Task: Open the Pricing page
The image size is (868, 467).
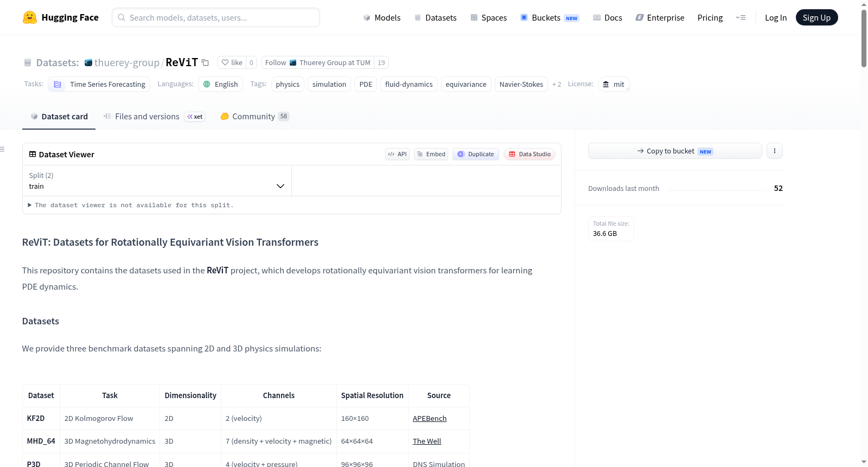Action: pos(710,17)
